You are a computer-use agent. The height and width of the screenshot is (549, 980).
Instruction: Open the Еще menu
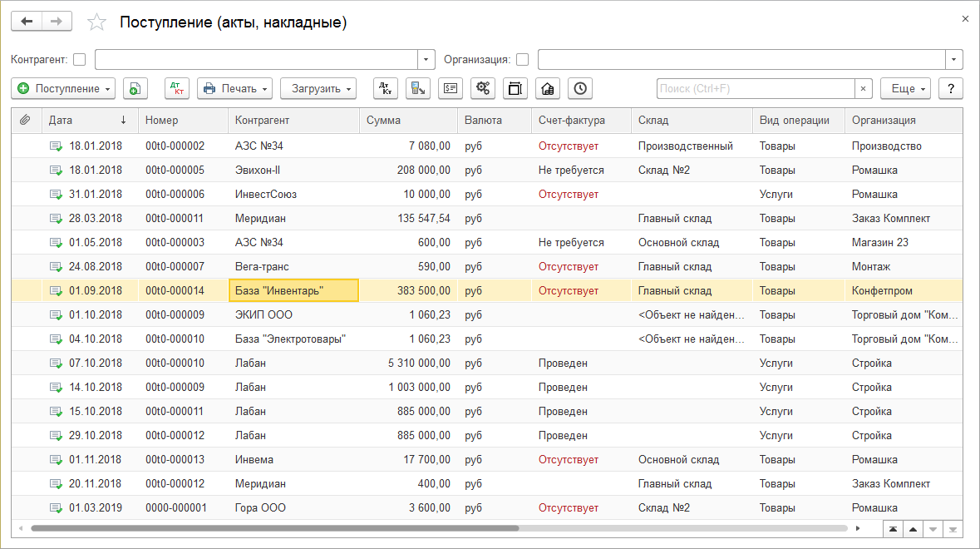point(904,88)
